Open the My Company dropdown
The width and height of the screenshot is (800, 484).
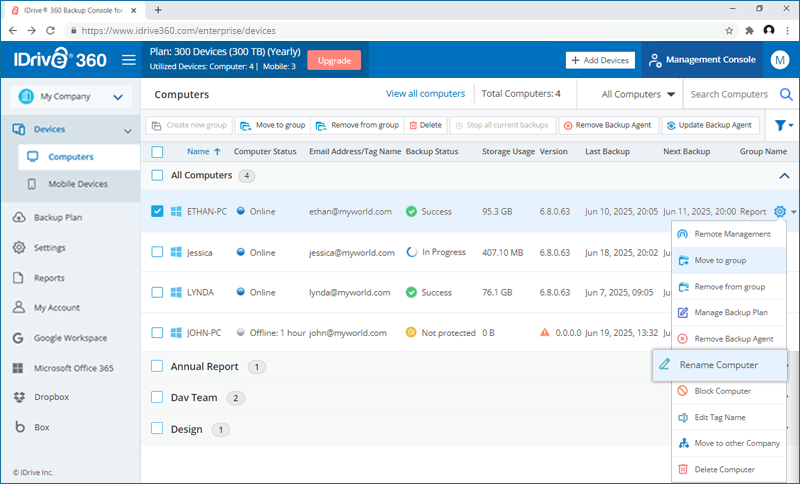tap(70, 97)
